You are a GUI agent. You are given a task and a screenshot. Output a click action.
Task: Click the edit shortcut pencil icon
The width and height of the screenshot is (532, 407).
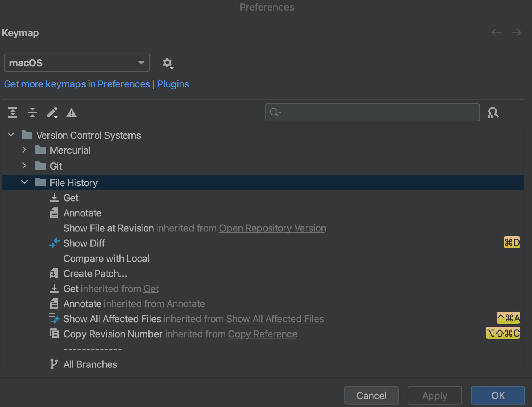52,112
